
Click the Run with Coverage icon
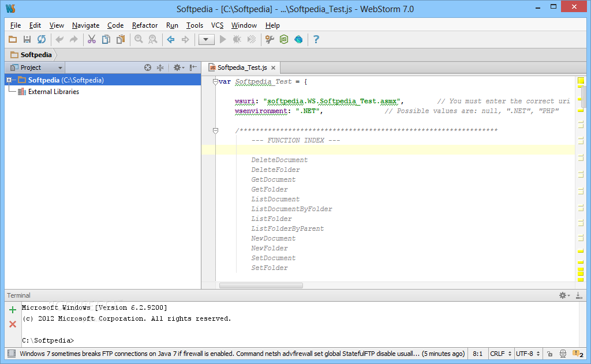(252, 39)
